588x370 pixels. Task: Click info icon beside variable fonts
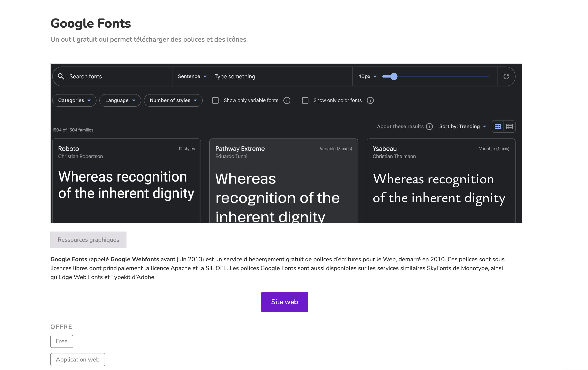287,100
